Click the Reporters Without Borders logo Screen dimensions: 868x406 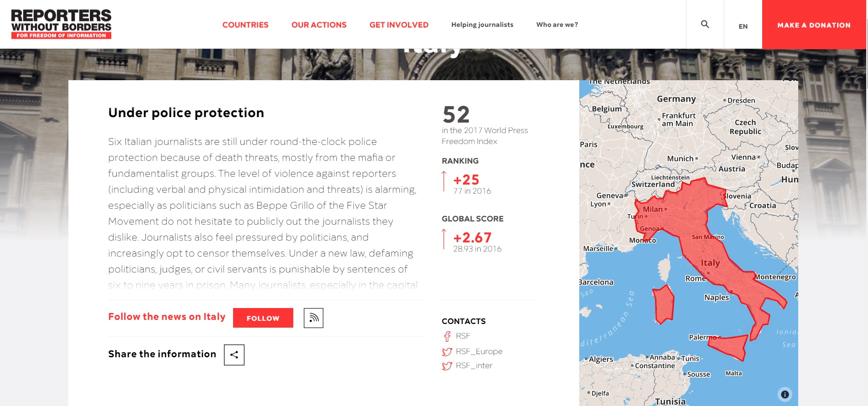click(x=61, y=24)
